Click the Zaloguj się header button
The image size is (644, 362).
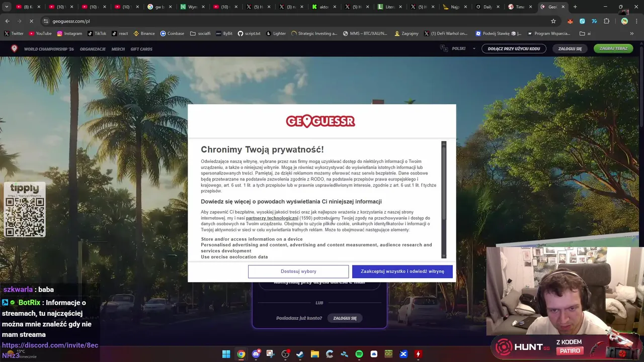pos(570,49)
